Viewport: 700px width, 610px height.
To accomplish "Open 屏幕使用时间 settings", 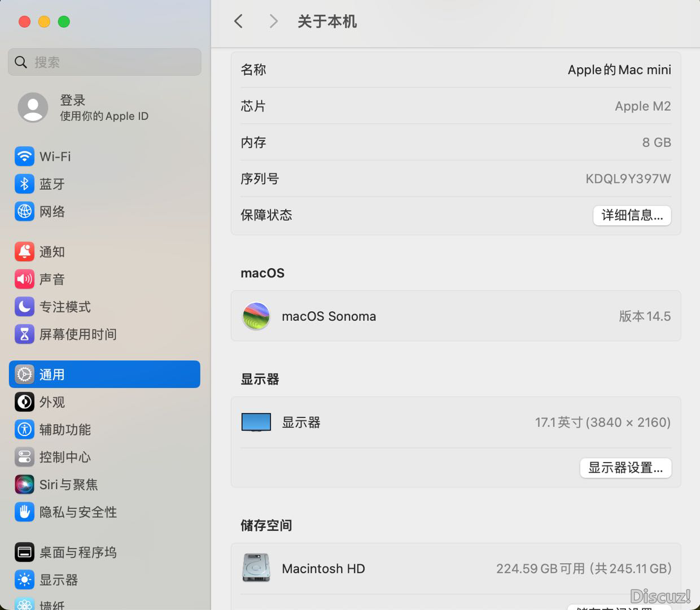I will click(x=104, y=334).
